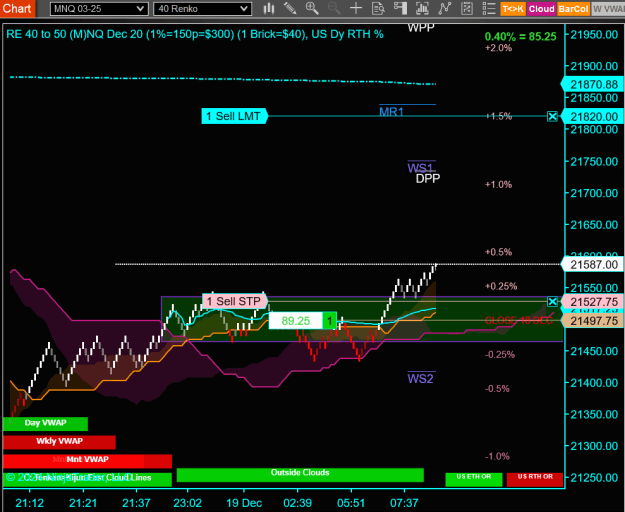Click the WS1 pivot label

coord(420,168)
